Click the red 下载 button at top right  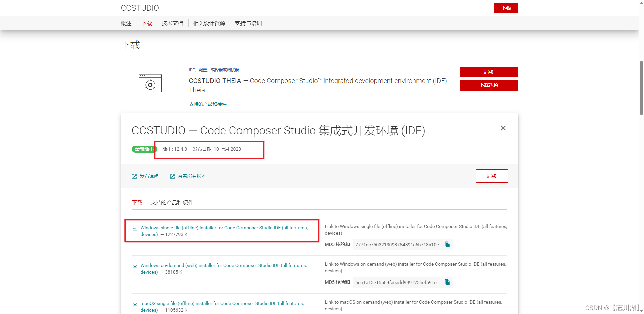pos(506,8)
